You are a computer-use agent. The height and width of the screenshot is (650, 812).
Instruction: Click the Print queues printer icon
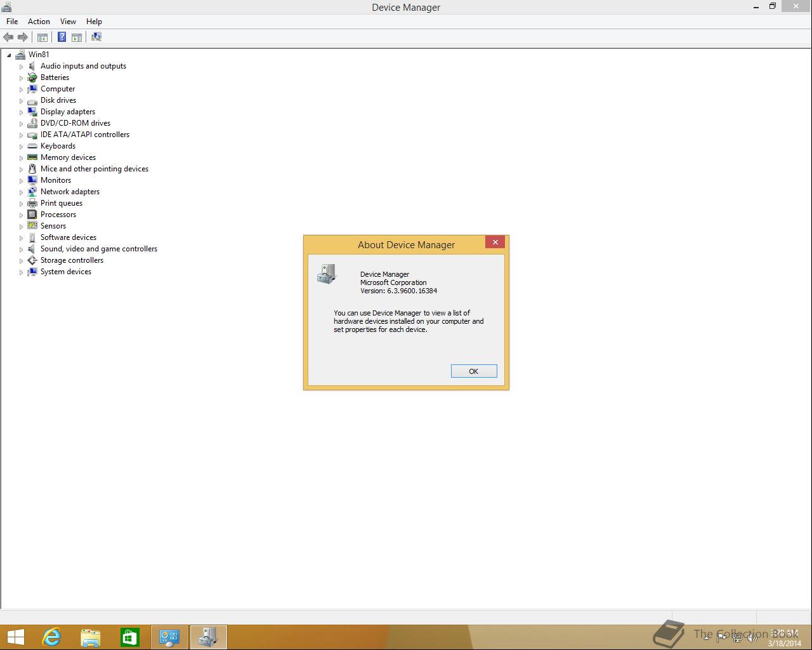coord(32,203)
